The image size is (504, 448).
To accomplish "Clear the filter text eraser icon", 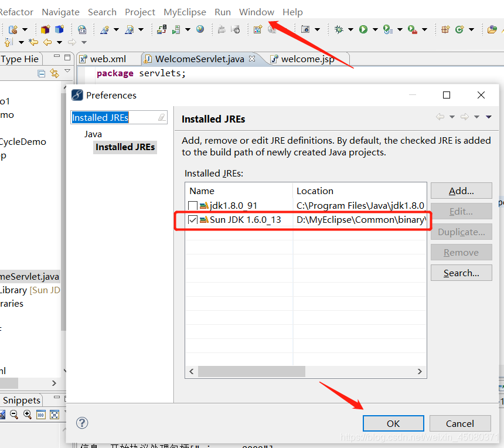I will 162,117.
